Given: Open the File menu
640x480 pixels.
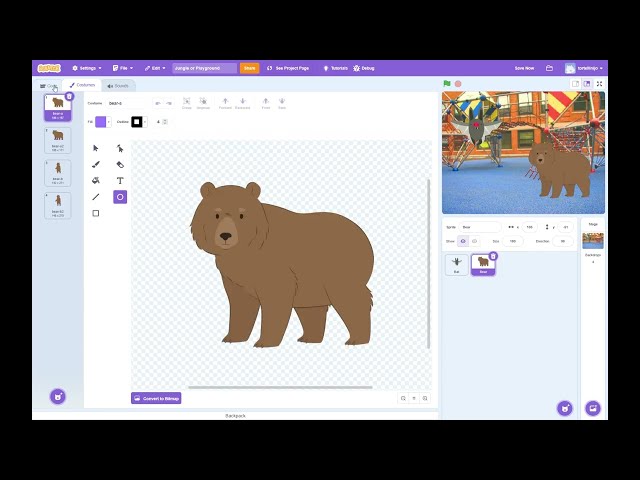Looking at the screenshot, I should coord(123,68).
